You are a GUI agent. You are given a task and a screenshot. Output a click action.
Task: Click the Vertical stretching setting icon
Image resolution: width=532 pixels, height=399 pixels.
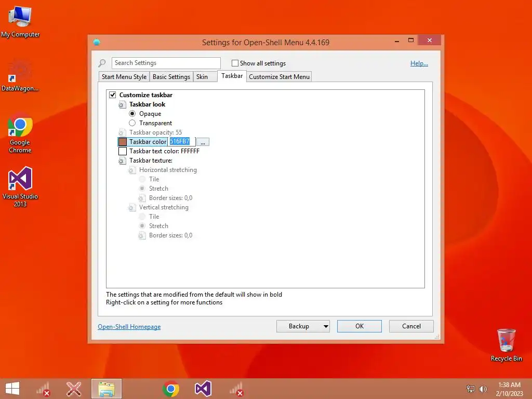[x=131, y=207]
